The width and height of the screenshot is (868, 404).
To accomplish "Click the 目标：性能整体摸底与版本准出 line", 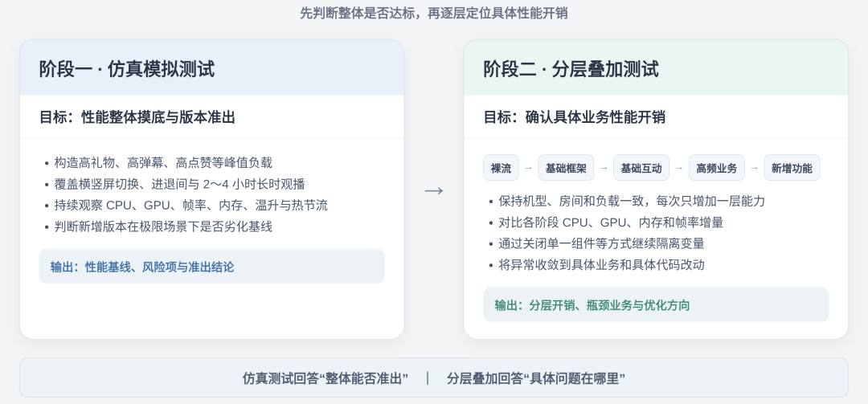I will [137, 117].
